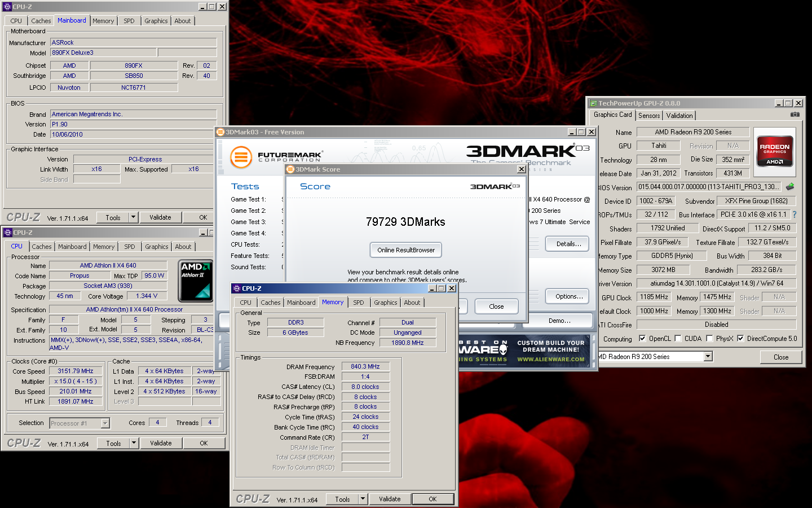This screenshot has width=812, height=508.
Task: Click the Shaders 1792 Unified field
Action: coord(668,228)
